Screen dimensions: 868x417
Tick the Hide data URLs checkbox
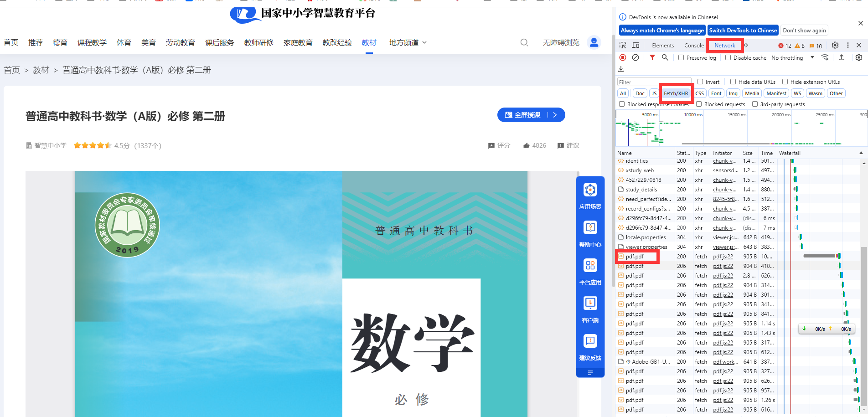tap(733, 82)
